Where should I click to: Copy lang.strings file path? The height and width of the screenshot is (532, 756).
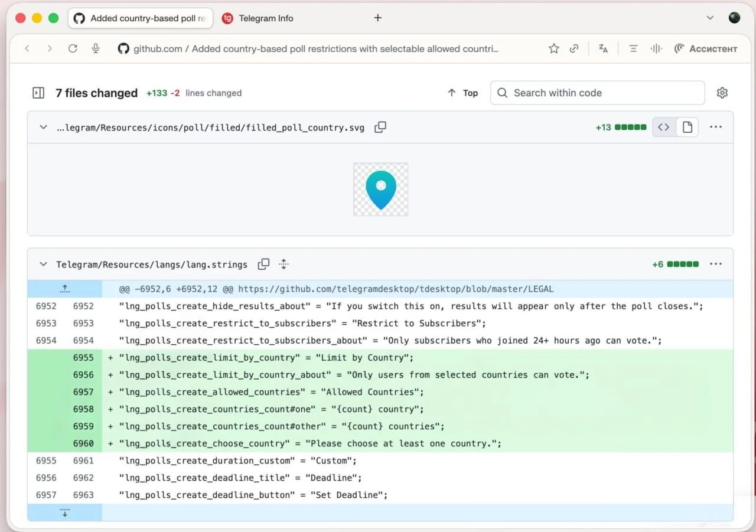[263, 264]
